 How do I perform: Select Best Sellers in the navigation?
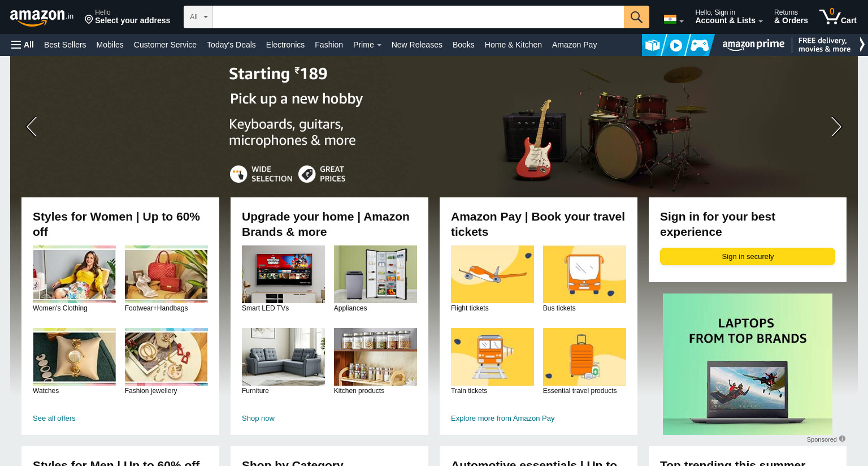(65, 45)
